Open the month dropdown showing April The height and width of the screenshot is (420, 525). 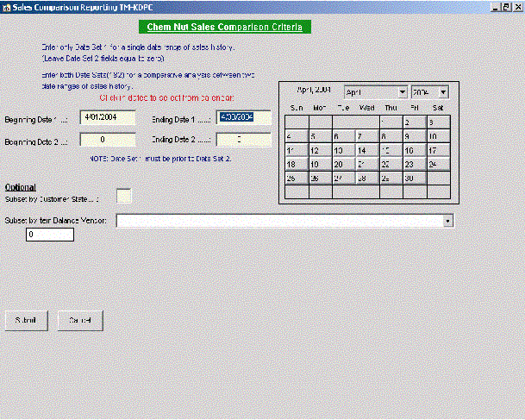click(403, 92)
